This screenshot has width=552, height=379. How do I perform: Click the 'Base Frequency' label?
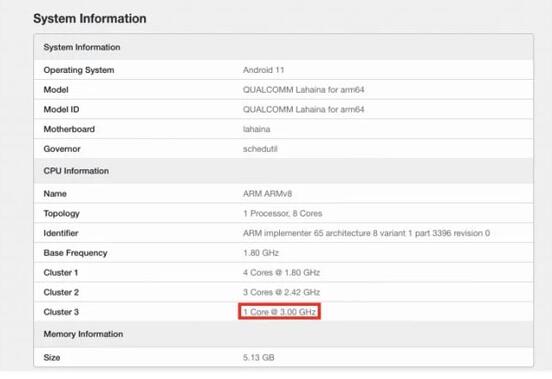(x=75, y=253)
